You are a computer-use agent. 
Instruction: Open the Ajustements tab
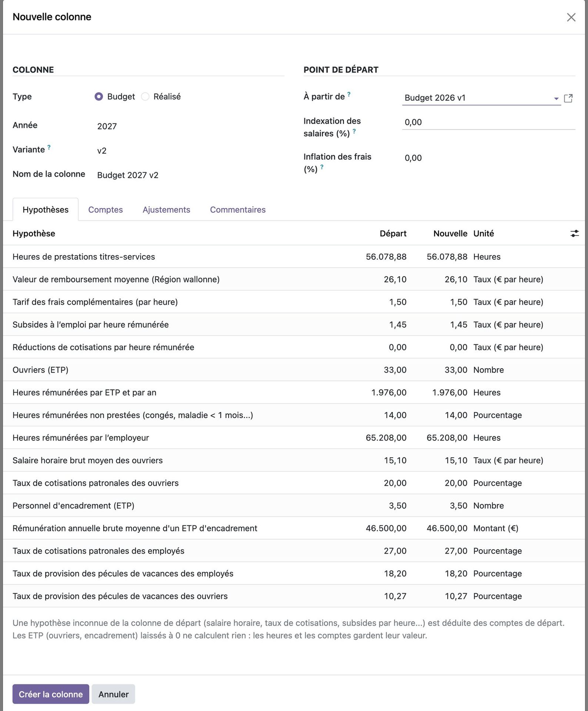point(166,210)
